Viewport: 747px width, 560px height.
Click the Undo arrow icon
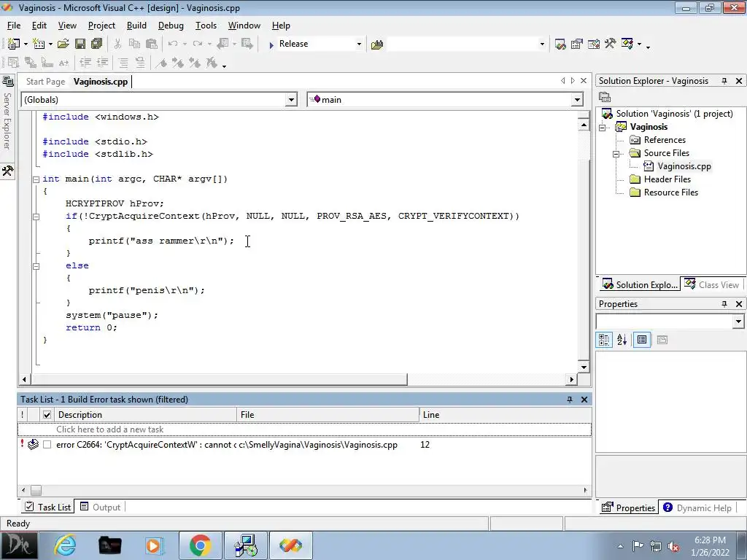point(172,44)
